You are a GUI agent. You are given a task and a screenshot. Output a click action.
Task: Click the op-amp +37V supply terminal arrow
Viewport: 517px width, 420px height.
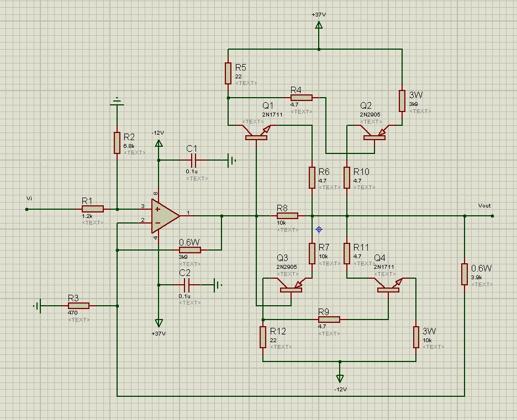click(159, 323)
